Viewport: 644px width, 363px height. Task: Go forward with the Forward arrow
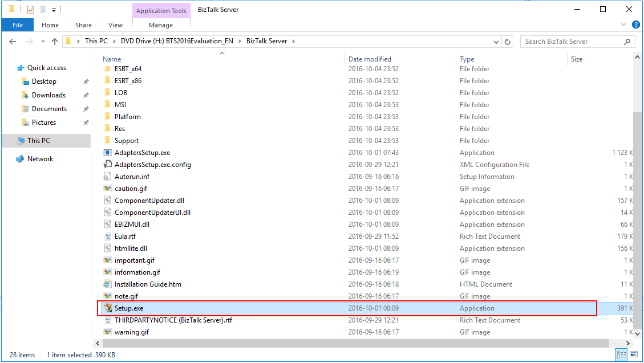29,42
